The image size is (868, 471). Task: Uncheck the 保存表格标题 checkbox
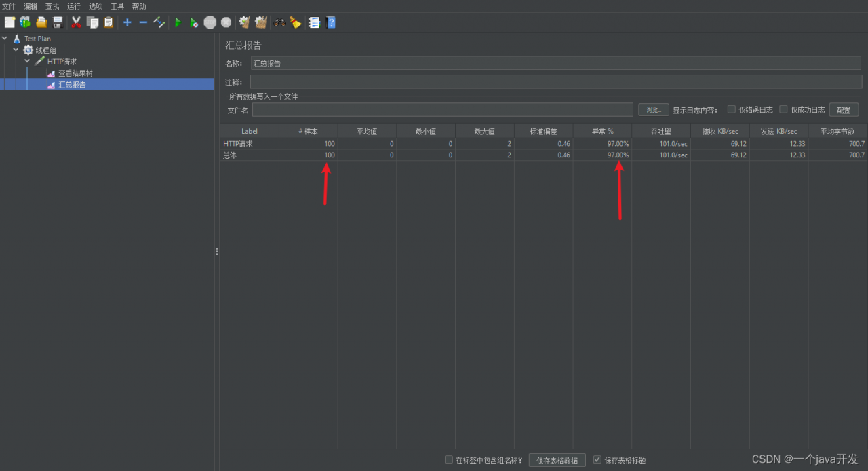point(597,459)
